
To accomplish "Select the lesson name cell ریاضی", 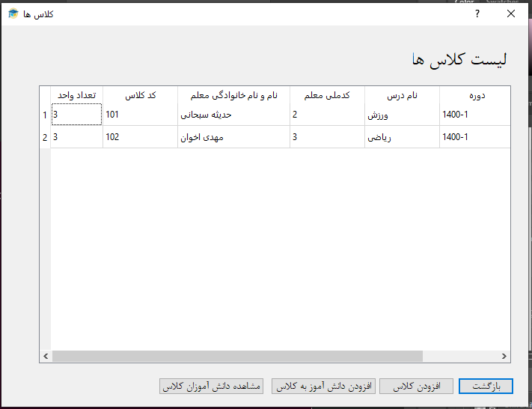I will (402, 137).
